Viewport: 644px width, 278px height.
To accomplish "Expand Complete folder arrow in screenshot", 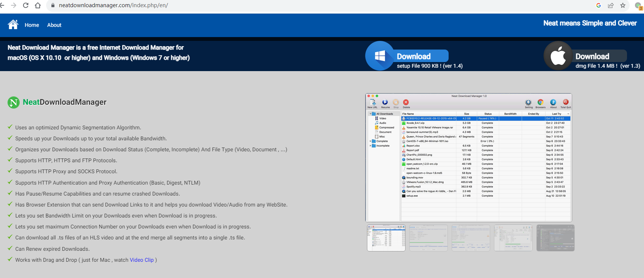I will 370,141.
